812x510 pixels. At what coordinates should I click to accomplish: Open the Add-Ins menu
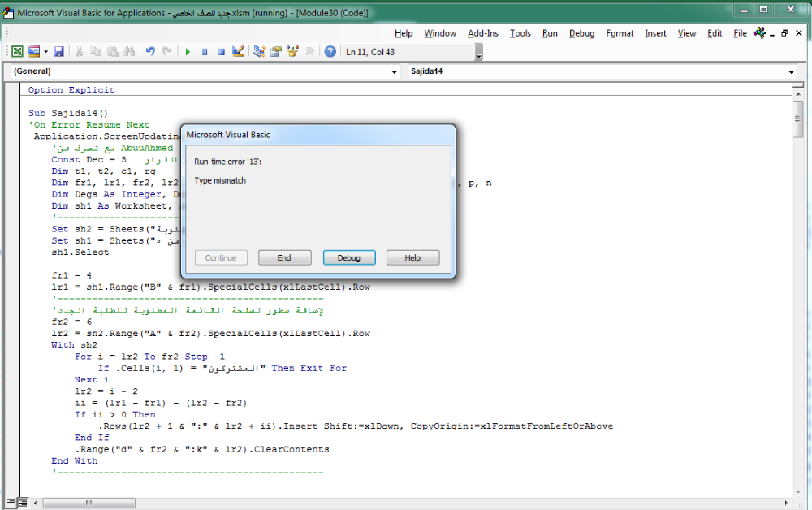click(x=482, y=33)
